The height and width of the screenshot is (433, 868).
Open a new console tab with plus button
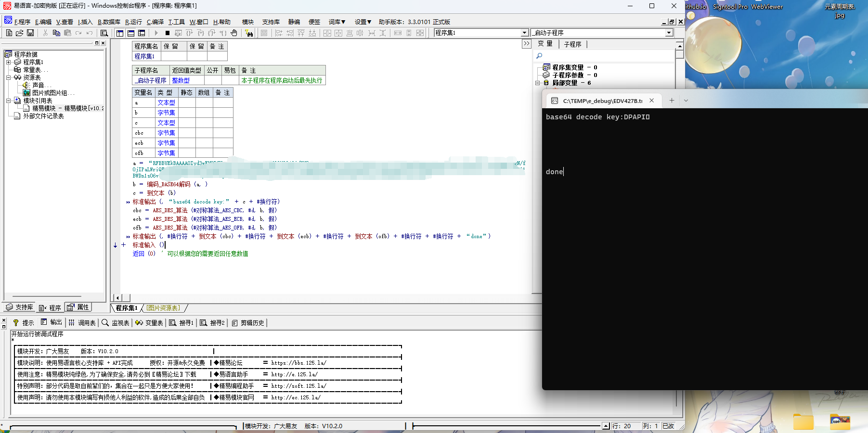672,101
